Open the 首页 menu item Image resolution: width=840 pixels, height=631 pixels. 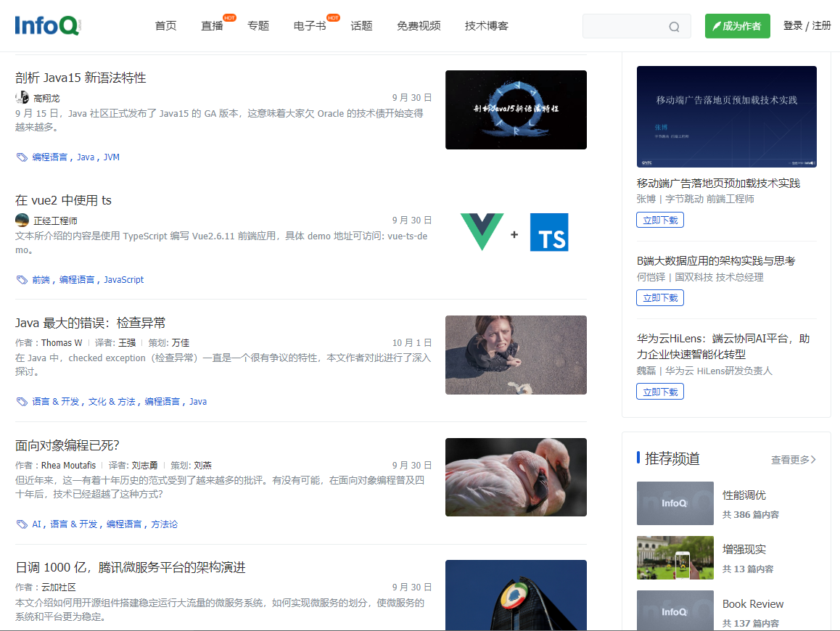pos(165,25)
